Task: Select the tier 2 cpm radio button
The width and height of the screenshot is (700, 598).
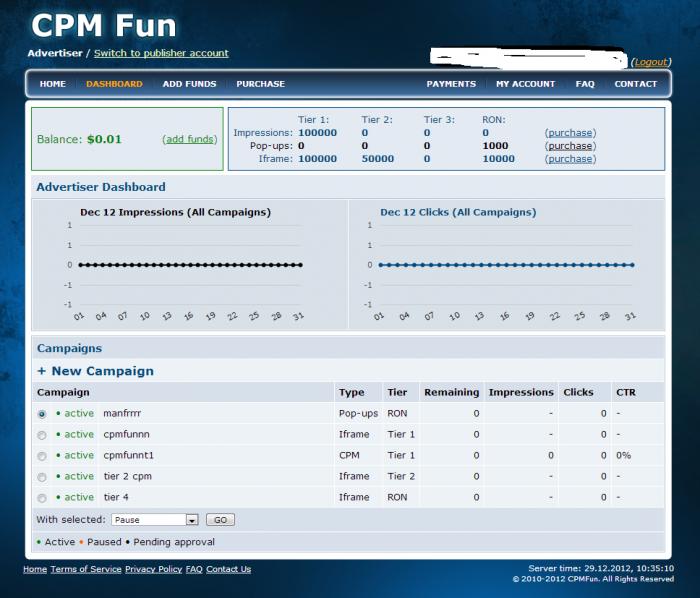Action: pyautogui.click(x=42, y=477)
